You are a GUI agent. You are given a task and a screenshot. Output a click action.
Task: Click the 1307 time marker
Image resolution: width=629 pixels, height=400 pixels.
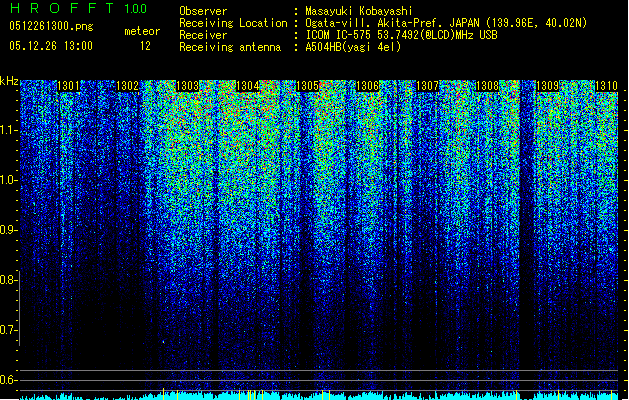click(x=427, y=86)
